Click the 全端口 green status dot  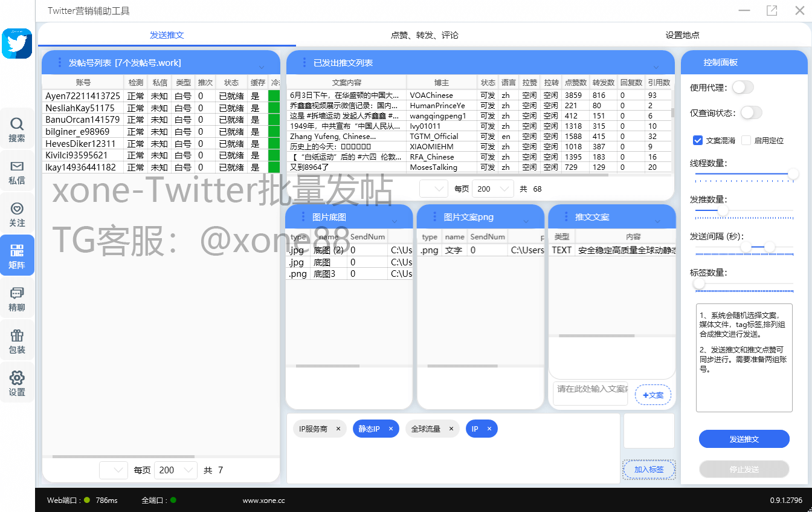[x=173, y=500]
